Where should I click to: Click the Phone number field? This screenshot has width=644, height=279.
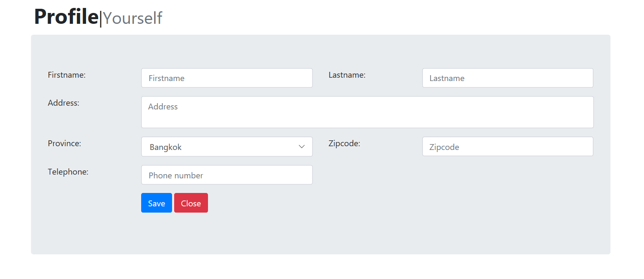[227, 175]
